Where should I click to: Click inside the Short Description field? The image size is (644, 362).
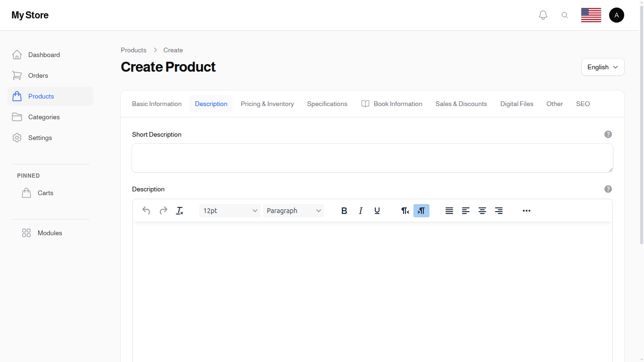pyautogui.click(x=372, y=158)
